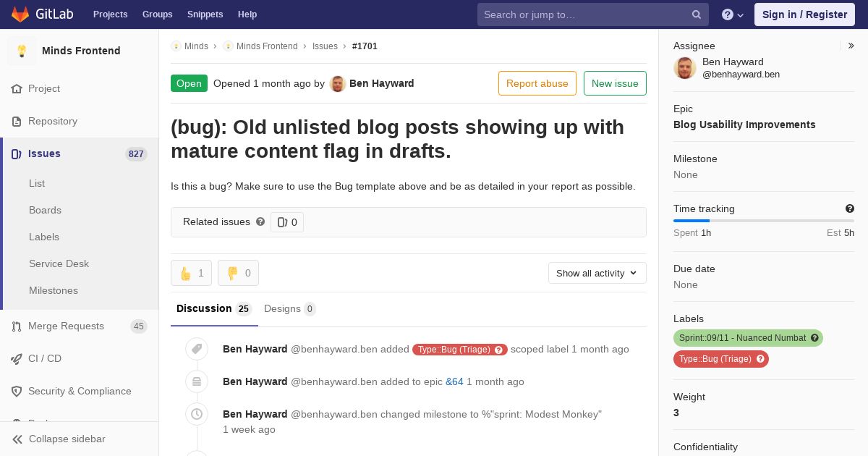The height and width of the screenshot is (456, 868).
Task: Open the Groups menu
Action: tap(158, 14)
